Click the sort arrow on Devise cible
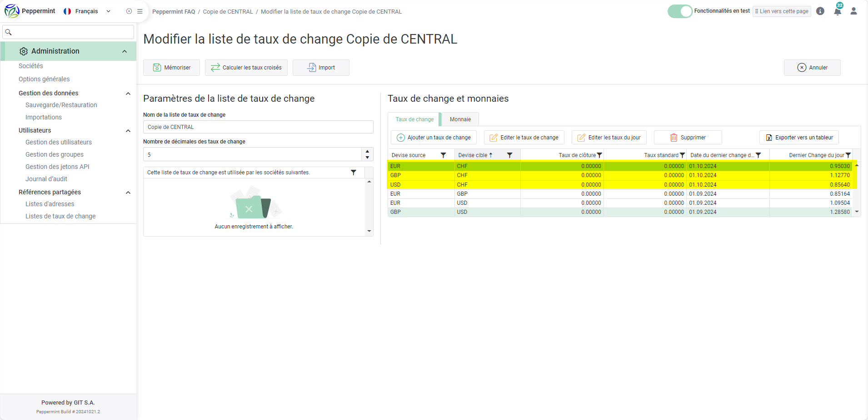 [x=491, y=155]
